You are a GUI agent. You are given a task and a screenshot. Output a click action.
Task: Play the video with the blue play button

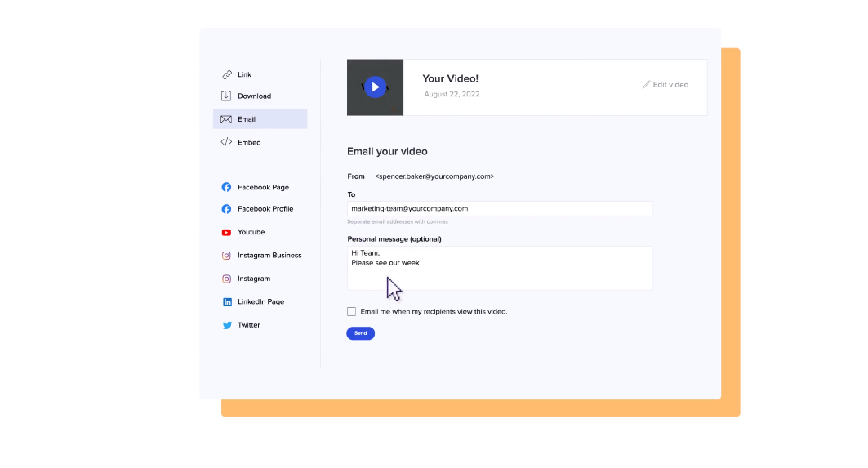376,87
